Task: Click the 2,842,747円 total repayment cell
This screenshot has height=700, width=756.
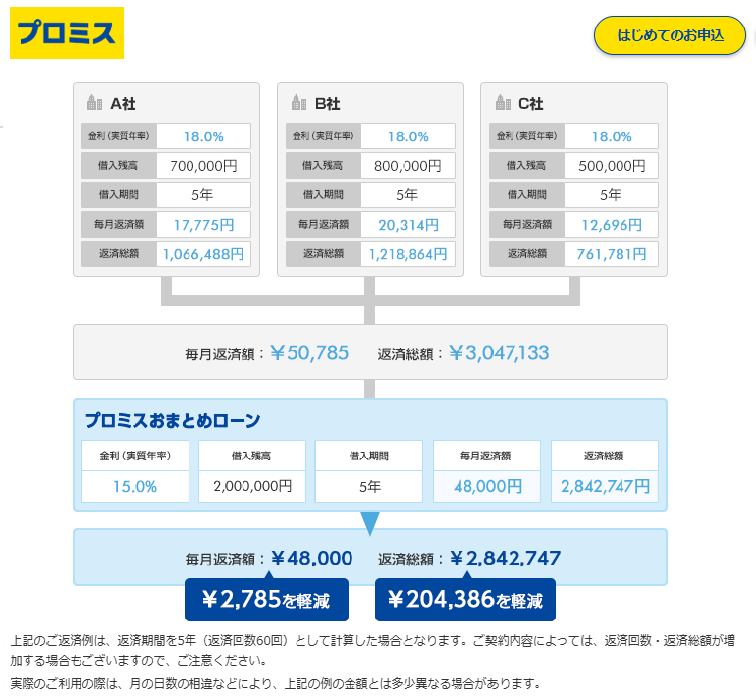Action: (604, 485)
